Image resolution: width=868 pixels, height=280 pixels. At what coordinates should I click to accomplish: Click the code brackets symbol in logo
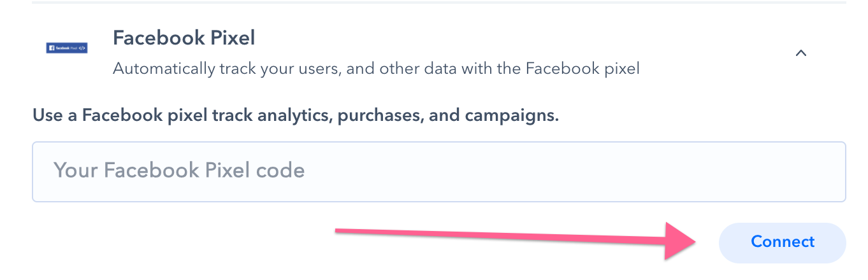pos(81,48)
